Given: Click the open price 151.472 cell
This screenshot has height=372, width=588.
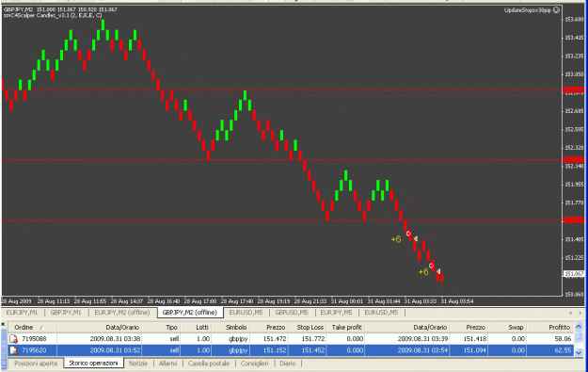Looking at the screenshot, I should click(275, 339).
